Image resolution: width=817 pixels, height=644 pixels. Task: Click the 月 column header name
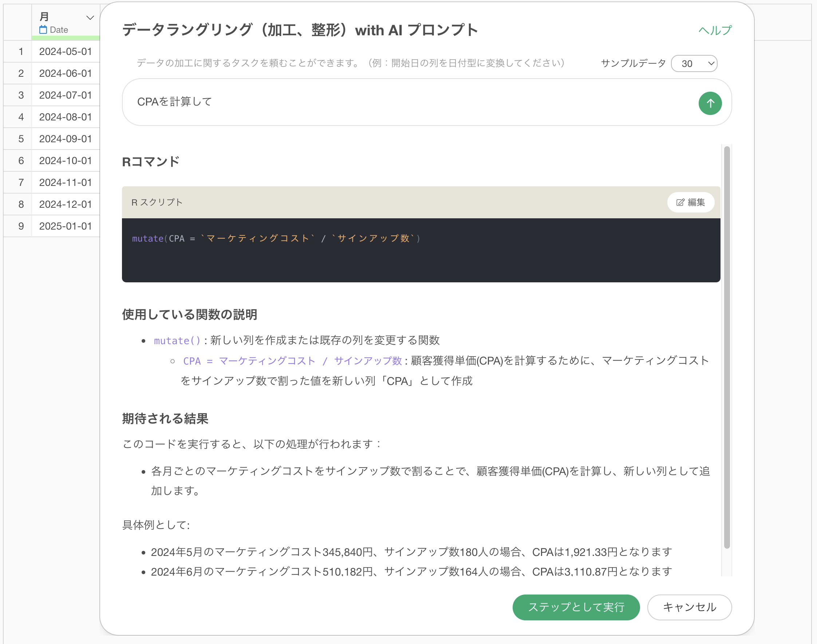pos(44,17)
